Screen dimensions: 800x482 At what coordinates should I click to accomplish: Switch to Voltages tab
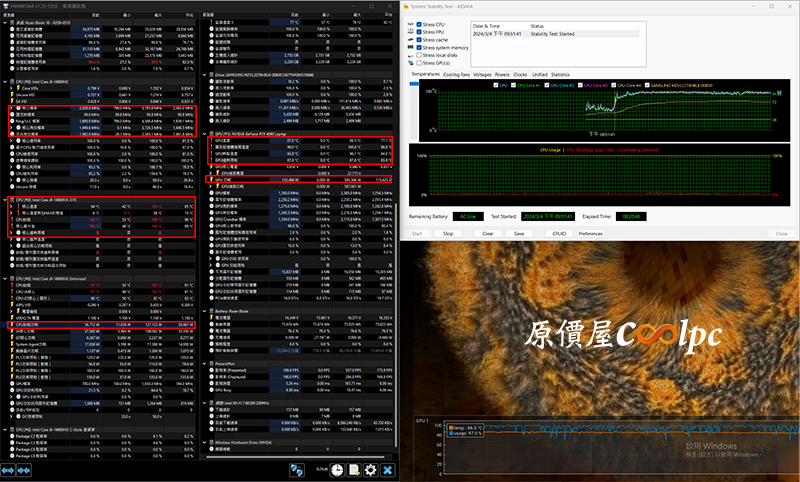(482, 74)
